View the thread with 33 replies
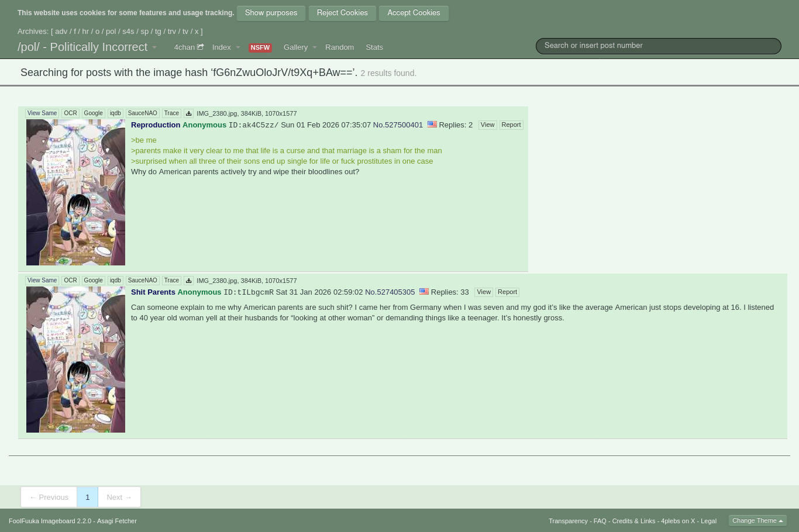Image resolution: width=799 pixels, height=532 pixels. (484, 292)
